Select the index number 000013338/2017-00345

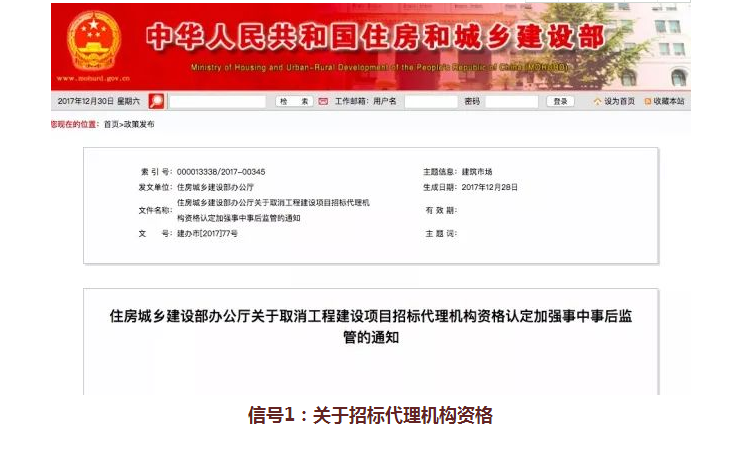(221, 172)
